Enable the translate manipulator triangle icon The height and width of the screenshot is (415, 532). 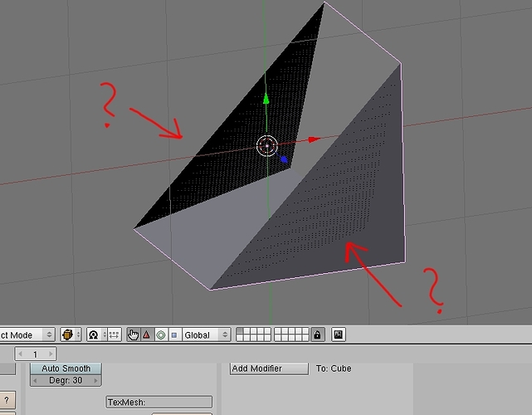click(x=147, y=335)
